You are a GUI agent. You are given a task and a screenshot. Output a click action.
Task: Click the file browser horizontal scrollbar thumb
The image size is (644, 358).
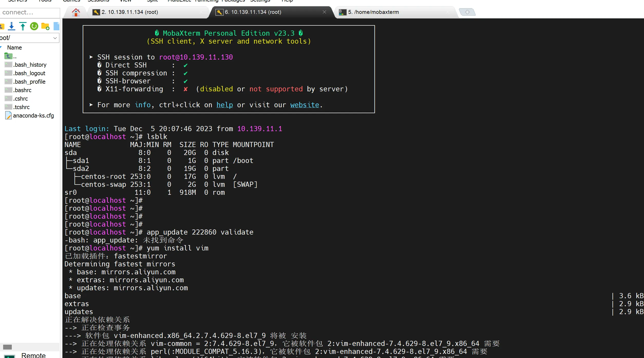point(7,347)
